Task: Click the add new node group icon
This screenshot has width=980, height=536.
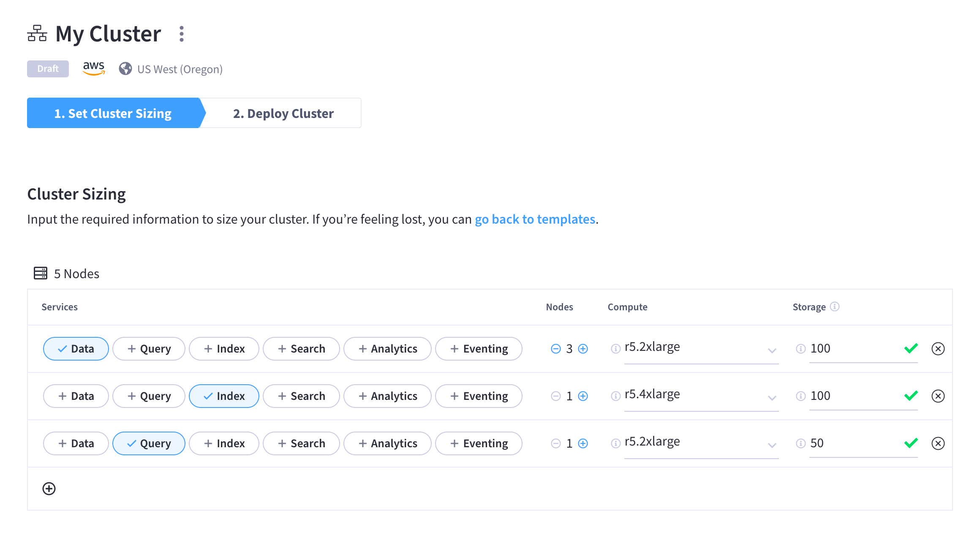Action: pos(49,489)
